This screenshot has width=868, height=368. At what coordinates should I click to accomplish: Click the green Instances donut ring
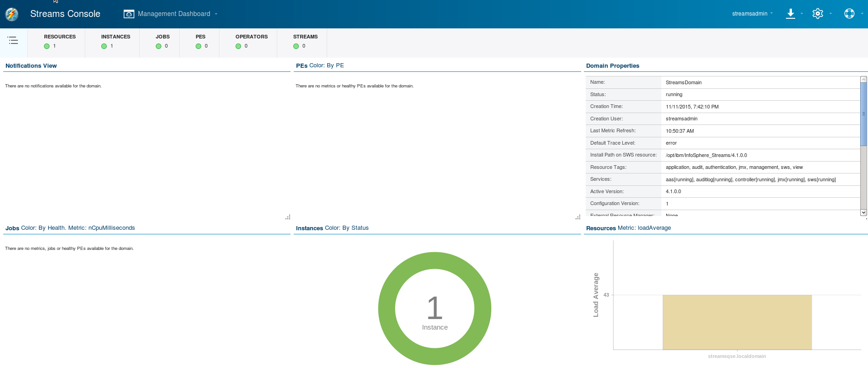434,260
